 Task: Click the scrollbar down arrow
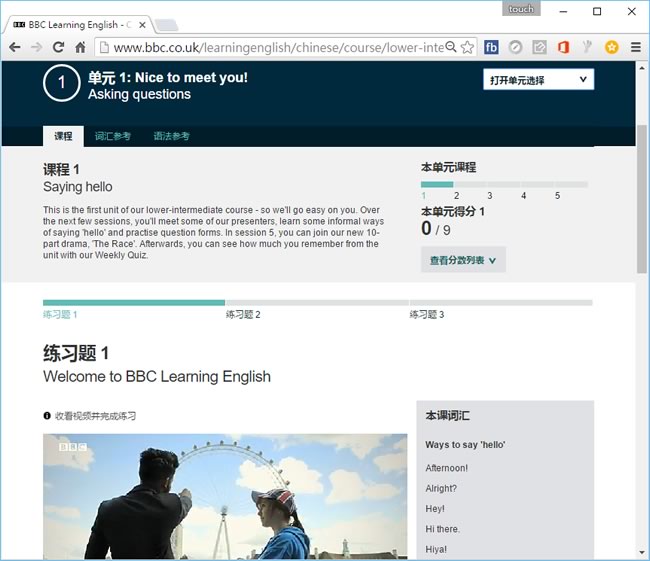click(642, 552)
